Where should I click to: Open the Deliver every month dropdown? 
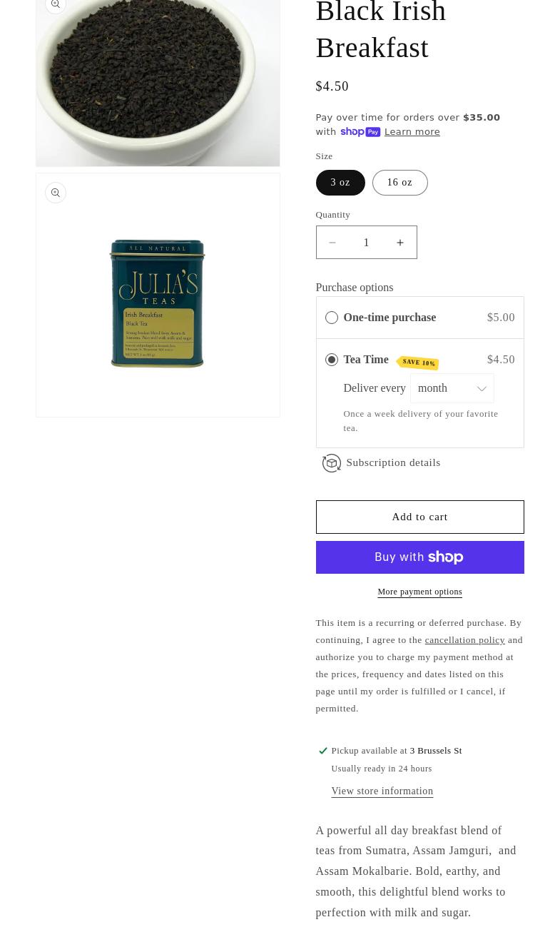[x=452, y=388]
